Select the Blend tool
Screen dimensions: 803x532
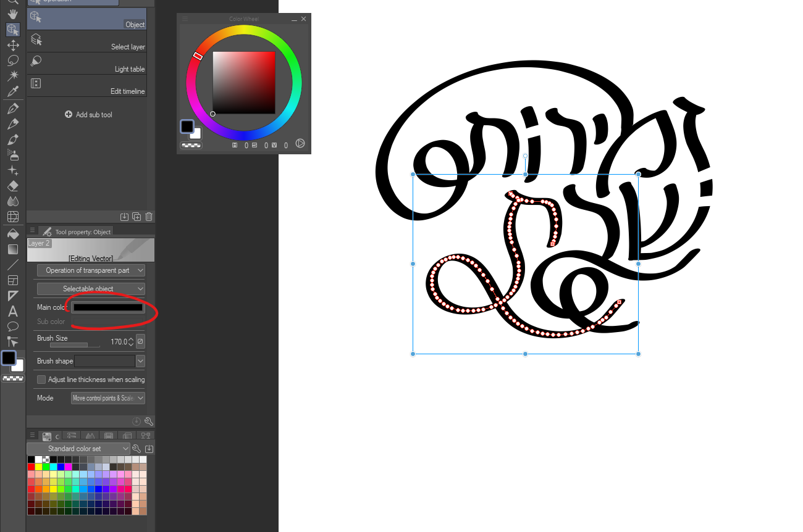point(12,201)
